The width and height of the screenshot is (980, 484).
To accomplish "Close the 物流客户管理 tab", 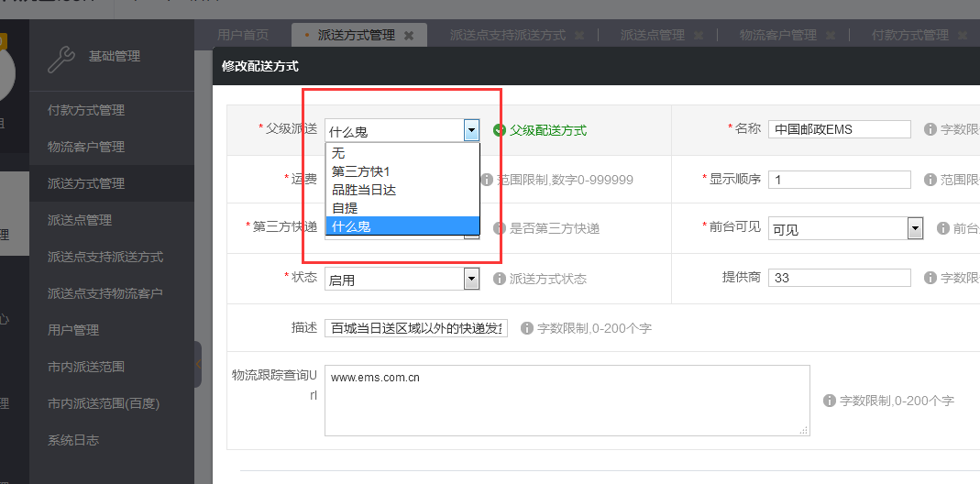I will point(831,36).
